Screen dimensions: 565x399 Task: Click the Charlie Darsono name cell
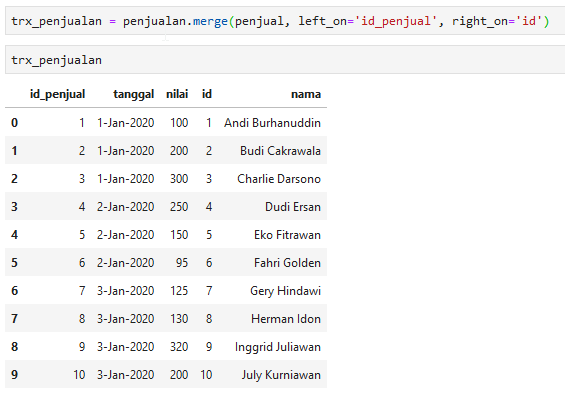click(279, 179)
